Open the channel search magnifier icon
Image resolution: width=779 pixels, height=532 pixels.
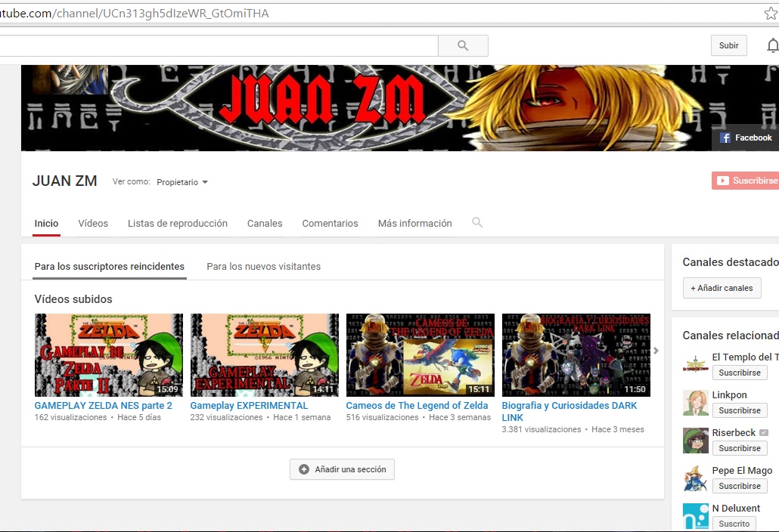[477, 222]
